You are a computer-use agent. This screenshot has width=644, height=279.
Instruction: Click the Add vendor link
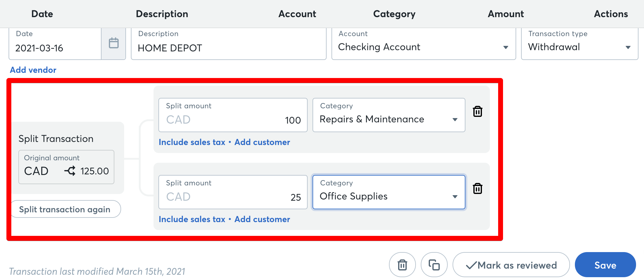tap(33, 70)
